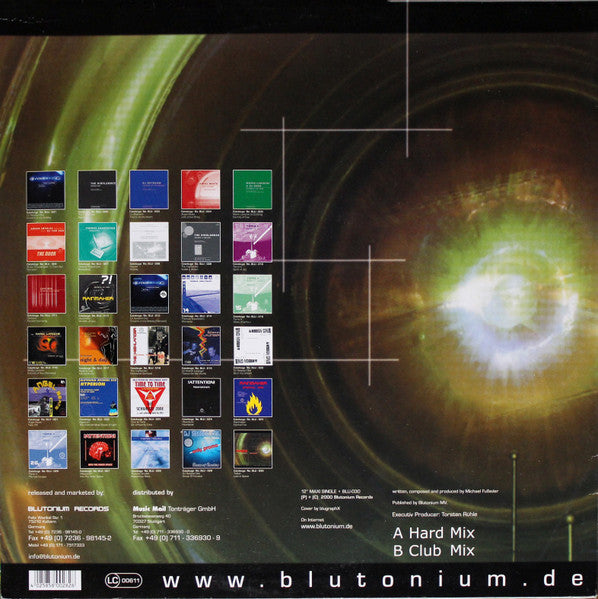Click the LC 00611 label code logo
The image size is (598, 599).
[x=123, y=581]
